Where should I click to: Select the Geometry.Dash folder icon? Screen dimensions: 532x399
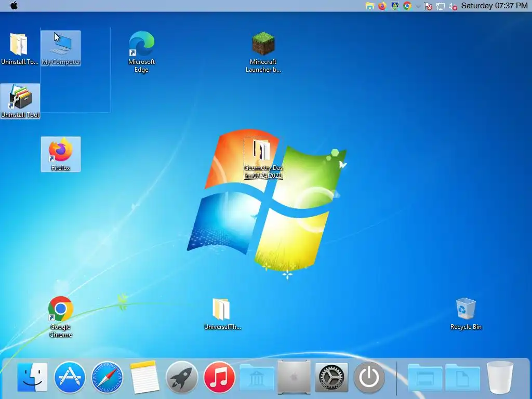pyautogui.click(x=263, y=158)
